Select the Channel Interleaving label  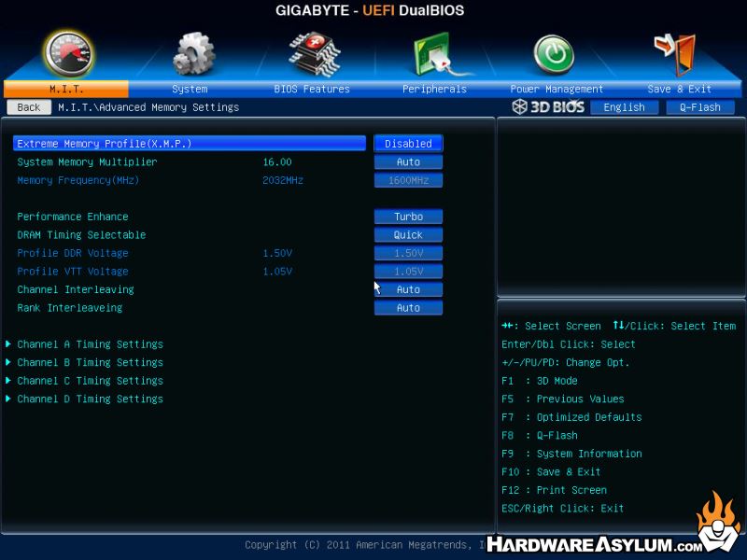pos(76,289)
